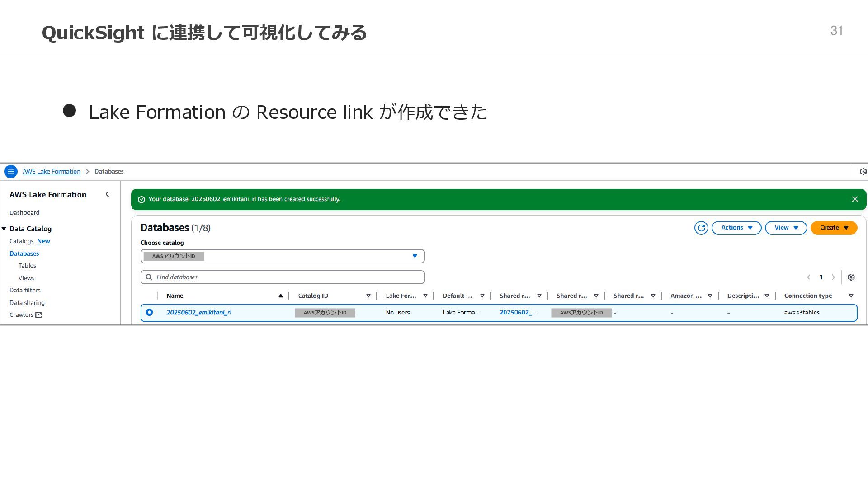Open the Actions dropdown
Image resolution: width=868 pixels, height=488 pixels.
[736, 228]
